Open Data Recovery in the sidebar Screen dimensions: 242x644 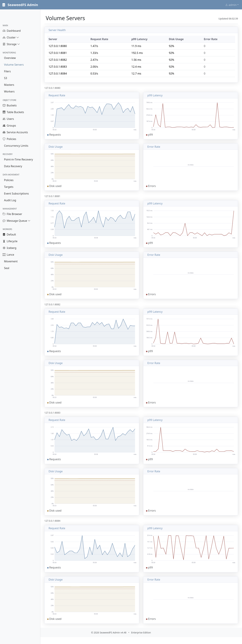pyautogui.click(x=13, y=166)
